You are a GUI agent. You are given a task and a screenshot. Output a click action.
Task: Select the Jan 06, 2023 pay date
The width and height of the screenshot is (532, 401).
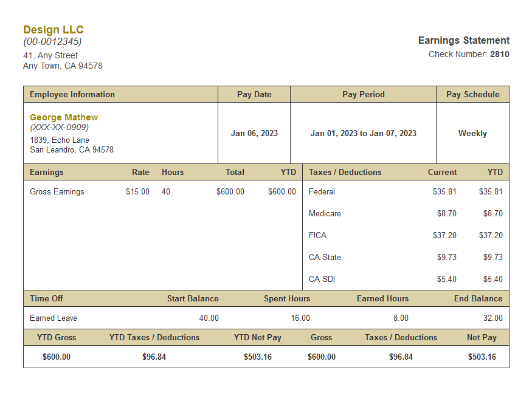[254, 133]
